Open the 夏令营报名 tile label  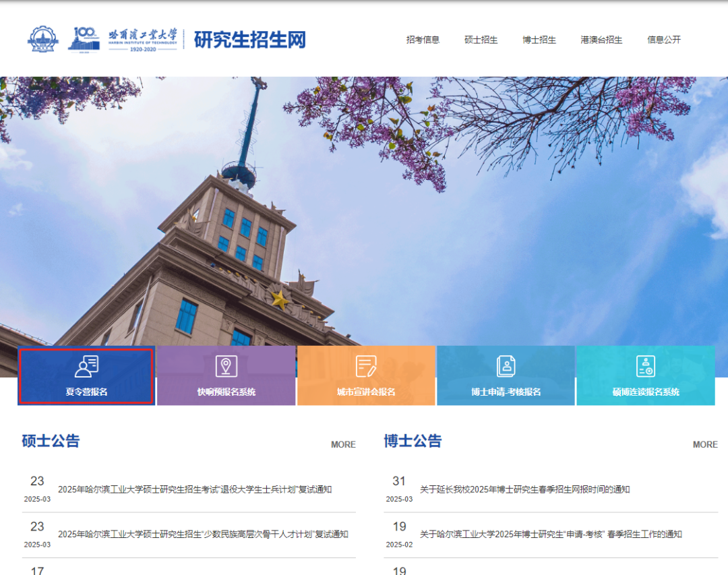pyautogui.click(x=86, y=392)
